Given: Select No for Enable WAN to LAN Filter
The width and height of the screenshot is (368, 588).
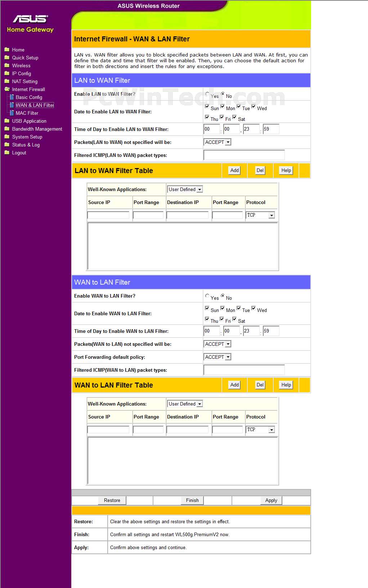Looking at the screenshot, I should [223, 296].
